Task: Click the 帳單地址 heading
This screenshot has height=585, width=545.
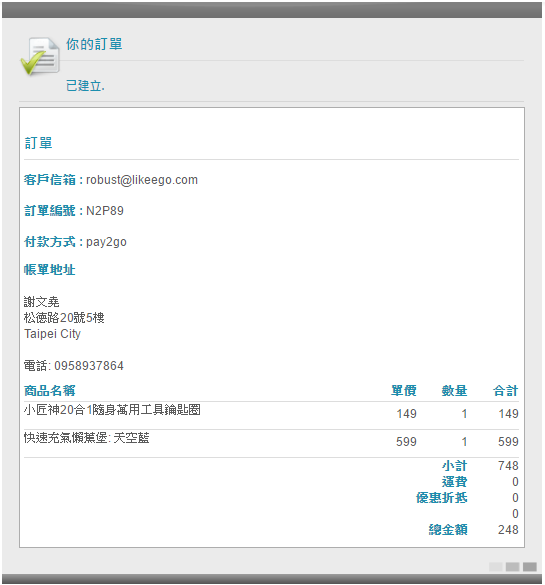Action: coord(50,269)
